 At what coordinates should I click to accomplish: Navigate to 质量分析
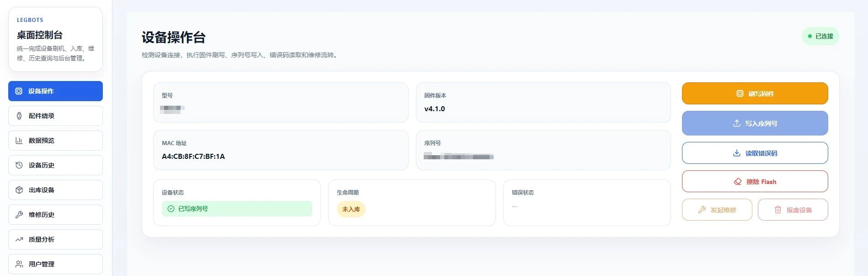coord(55,239)
